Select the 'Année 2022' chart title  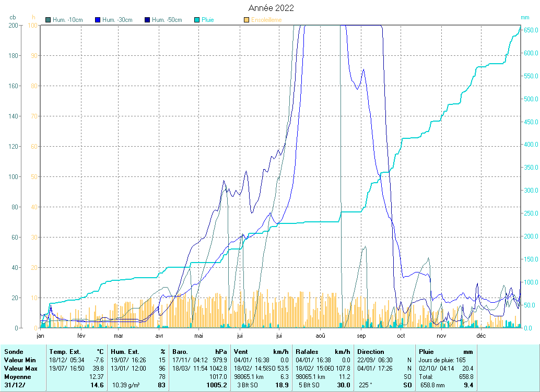[271, 8]
